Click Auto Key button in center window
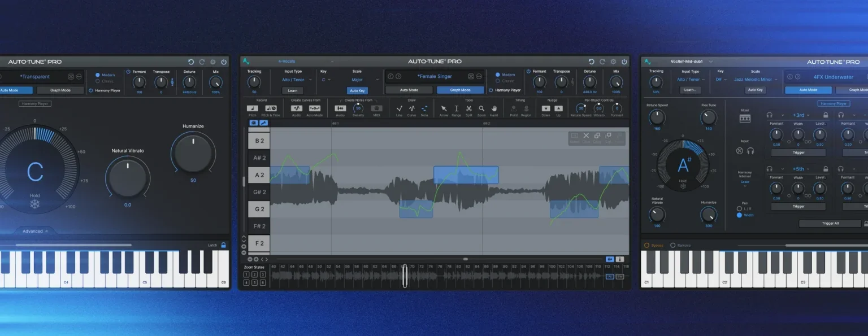The width and height of the screenshot is (868, 336). click(357, 90)
